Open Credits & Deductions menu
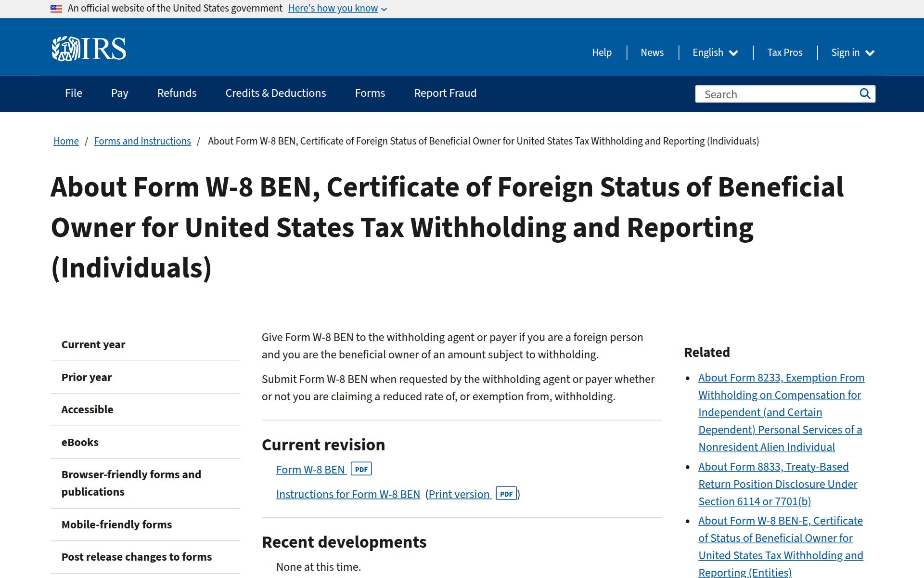 (x=276, y=93)
